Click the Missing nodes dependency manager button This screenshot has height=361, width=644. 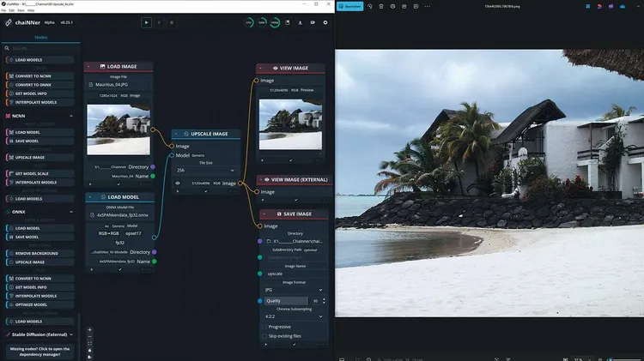[40, 352]
